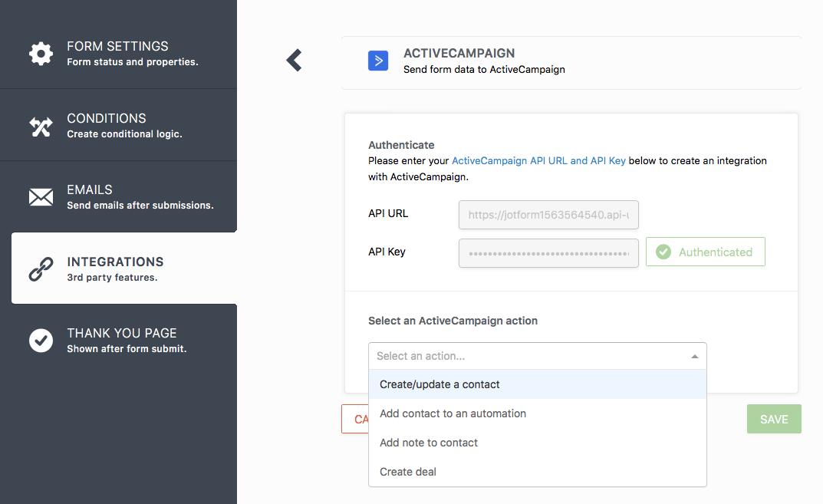Image resolution: width=823 pixels, height=504 pixels.
Task: Click into the API URL field
Action: pos(548,216)
